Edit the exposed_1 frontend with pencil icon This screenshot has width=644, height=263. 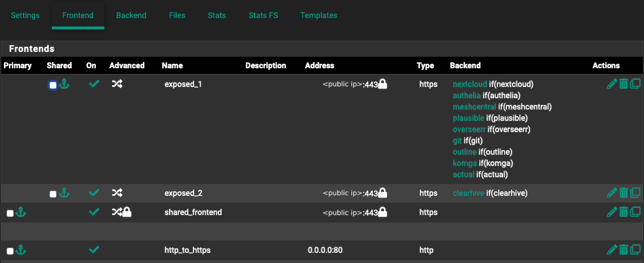611,84
